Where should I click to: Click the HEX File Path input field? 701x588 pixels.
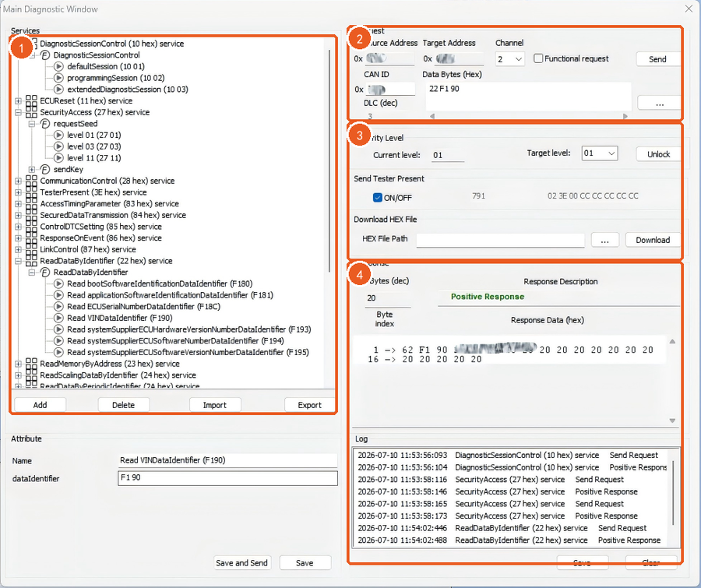500,240
